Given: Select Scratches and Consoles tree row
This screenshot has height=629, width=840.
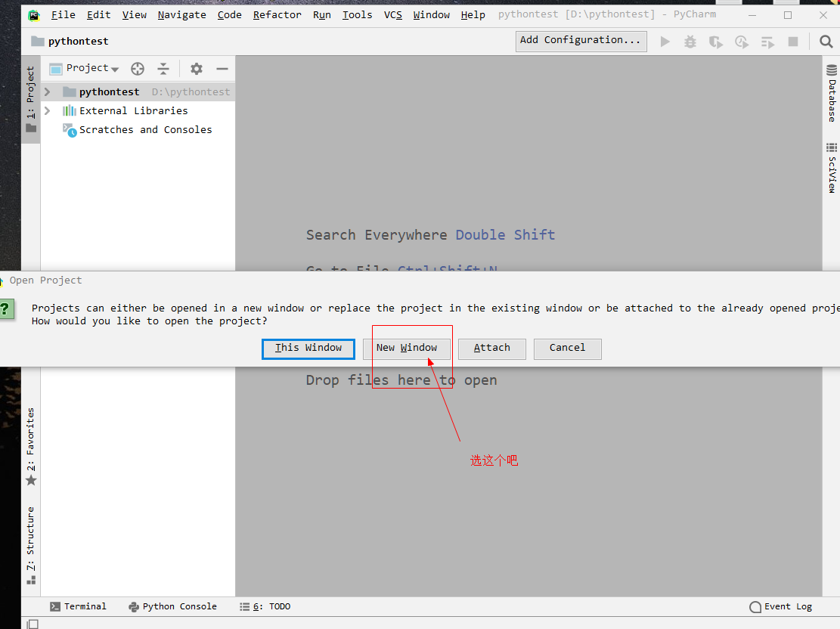Looking at the screenshot, I should point(138,130).
